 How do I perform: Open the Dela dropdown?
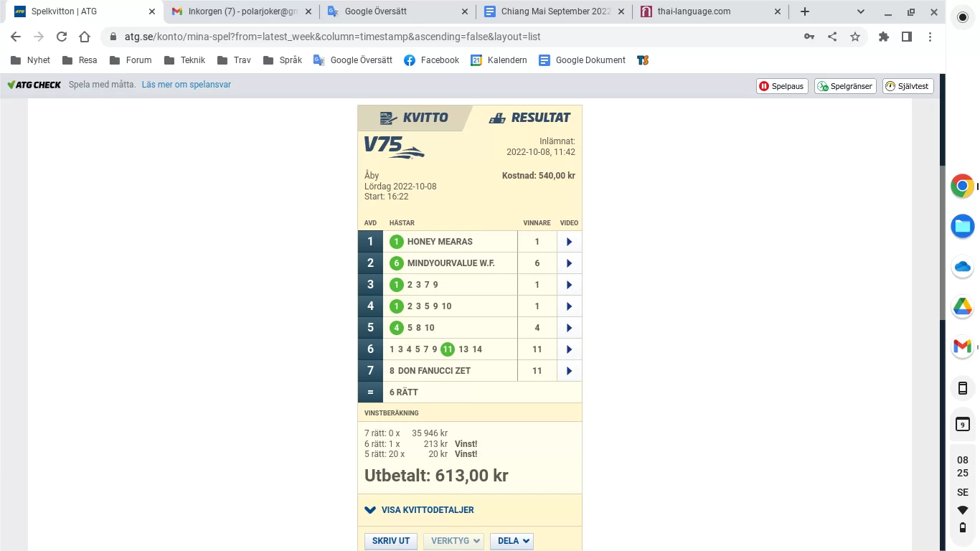point(512,541)
